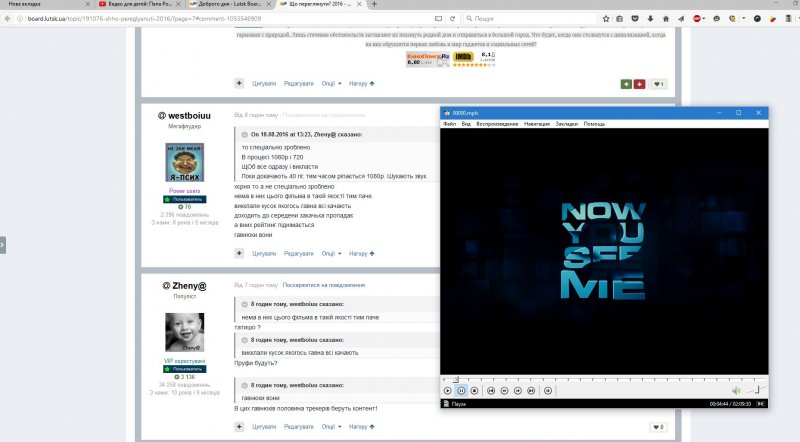Toggle multiquote plus on Zheny@'s post

[239, 427]
